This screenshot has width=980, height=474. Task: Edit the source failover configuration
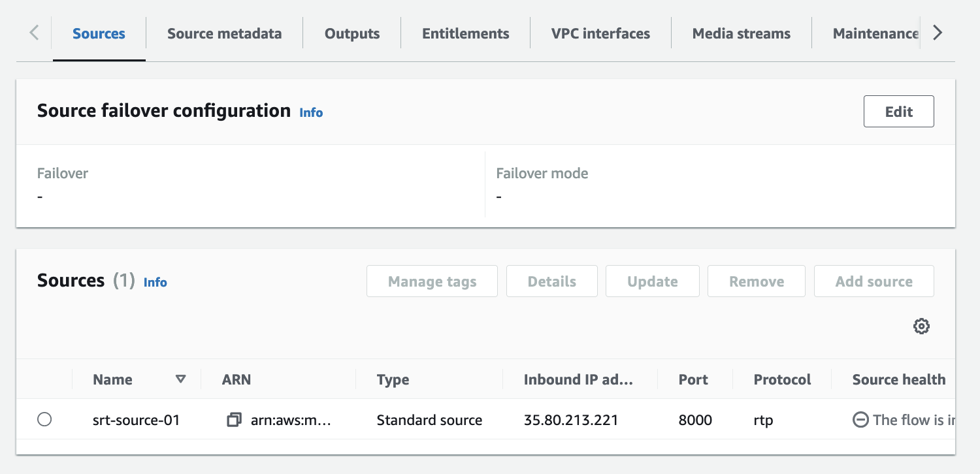[898, 112]
